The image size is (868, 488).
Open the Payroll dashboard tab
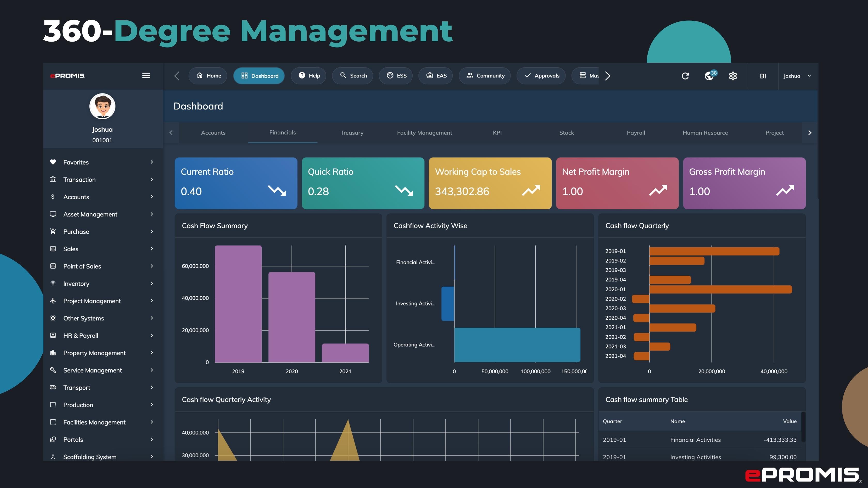636,132
